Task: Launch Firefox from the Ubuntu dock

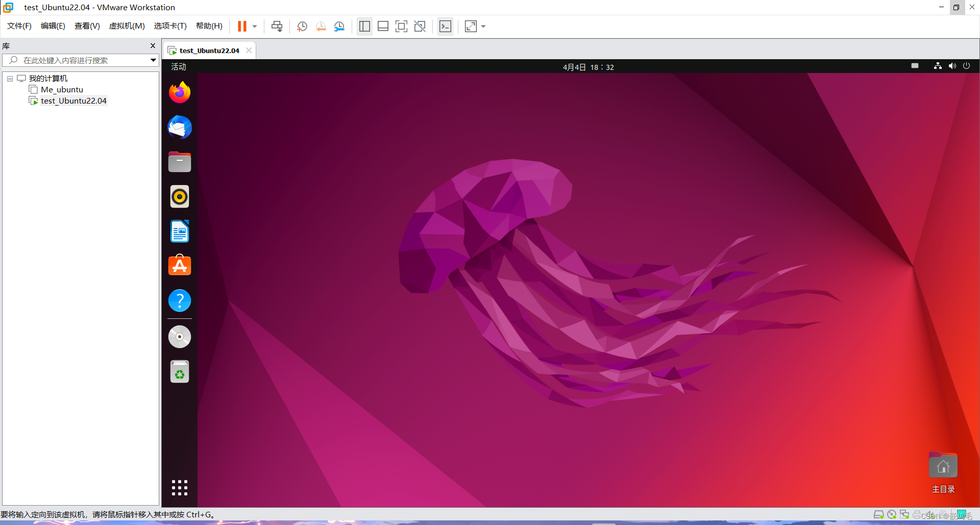Action: (x=180, y=92)
